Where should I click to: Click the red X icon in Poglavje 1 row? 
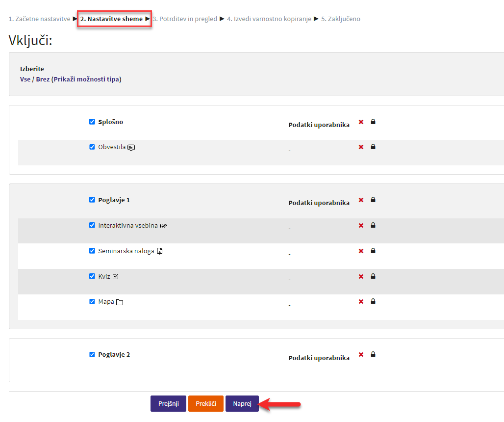(x=361, y=200)
